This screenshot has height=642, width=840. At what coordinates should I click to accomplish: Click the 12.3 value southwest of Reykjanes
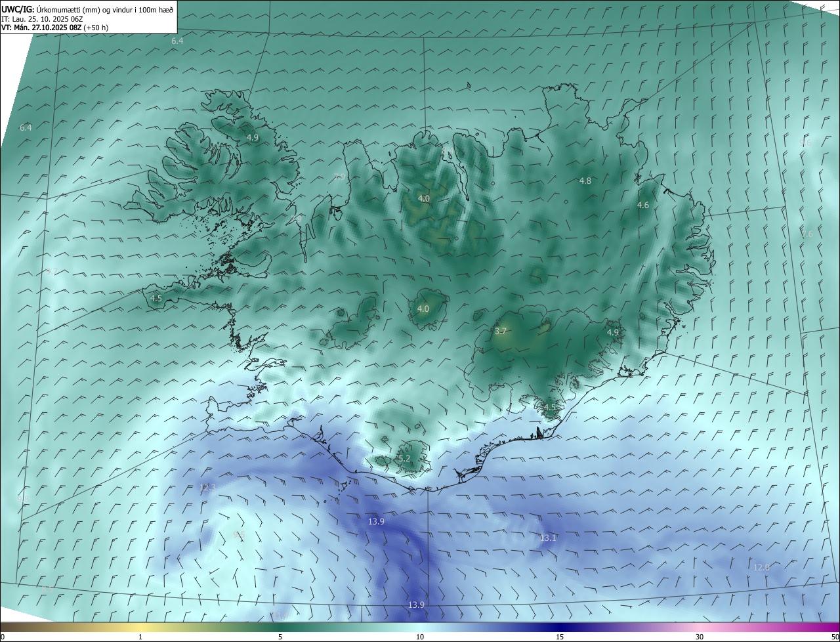[x=207, y=487]
